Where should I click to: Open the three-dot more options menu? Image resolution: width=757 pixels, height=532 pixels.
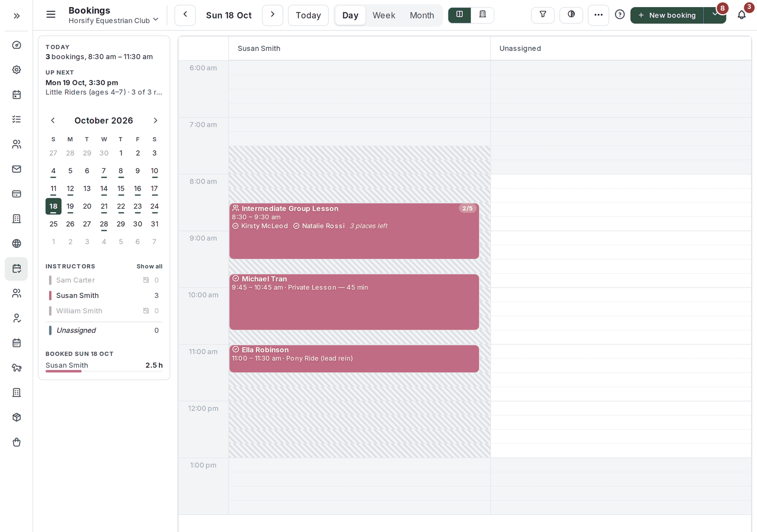pyautogui.click(x=599, y=15)
